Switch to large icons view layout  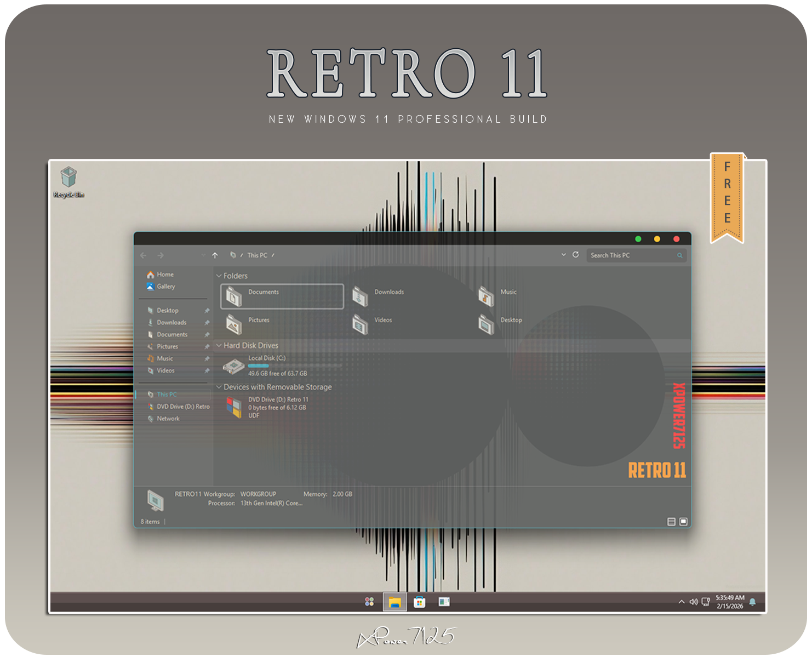tap(683, 522)
